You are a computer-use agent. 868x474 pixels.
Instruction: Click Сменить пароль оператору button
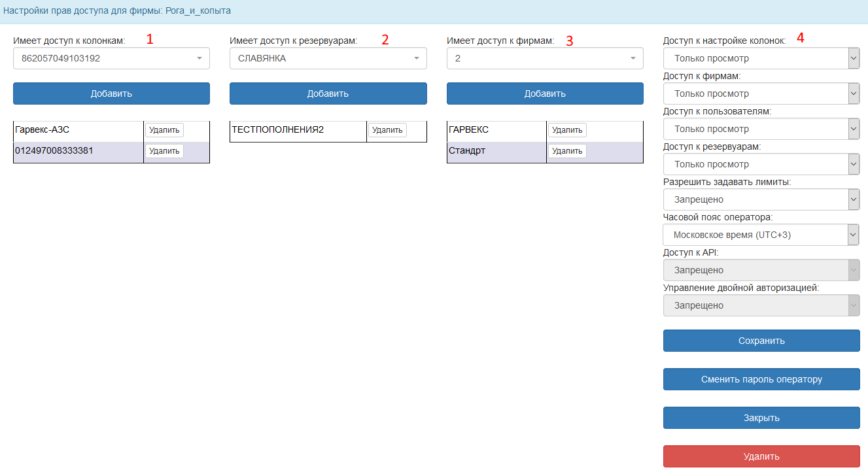coord(761,379)
